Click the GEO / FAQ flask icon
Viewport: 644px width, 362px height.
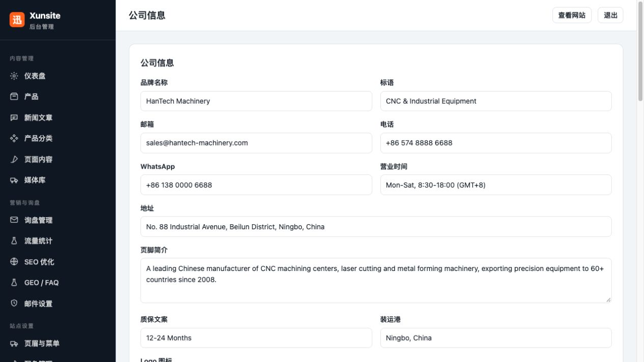[14, 283]
